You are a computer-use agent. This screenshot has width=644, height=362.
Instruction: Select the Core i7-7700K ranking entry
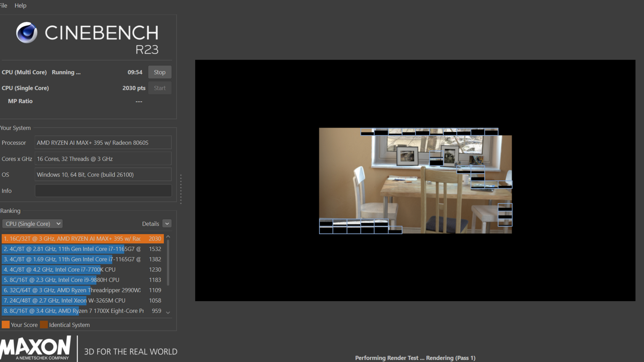[x=83, y=270]
